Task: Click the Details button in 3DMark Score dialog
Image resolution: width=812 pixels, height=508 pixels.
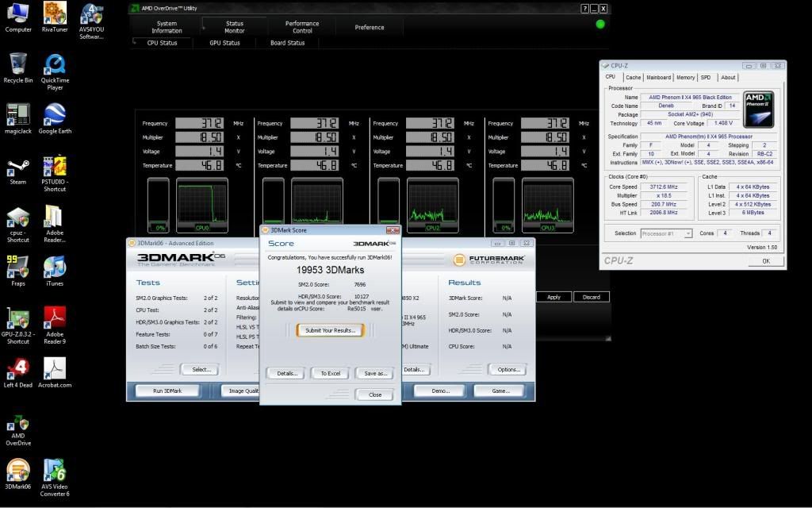Action: [287, 373]
